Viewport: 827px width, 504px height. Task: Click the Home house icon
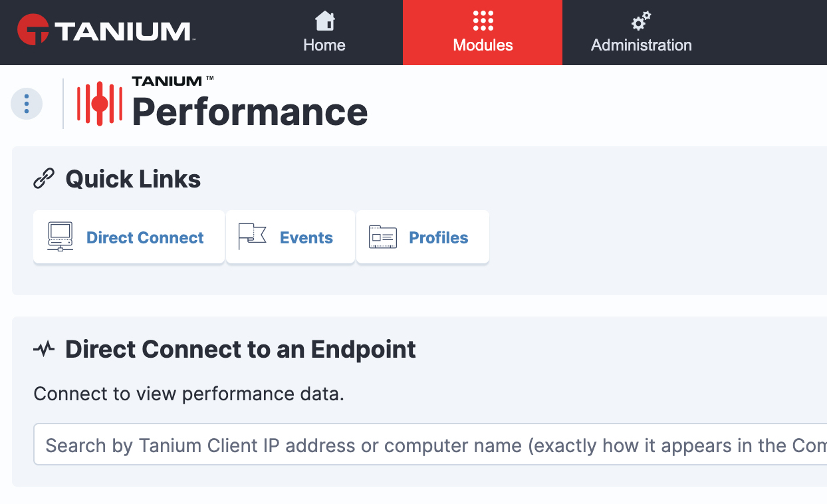[x=324, y=21]
